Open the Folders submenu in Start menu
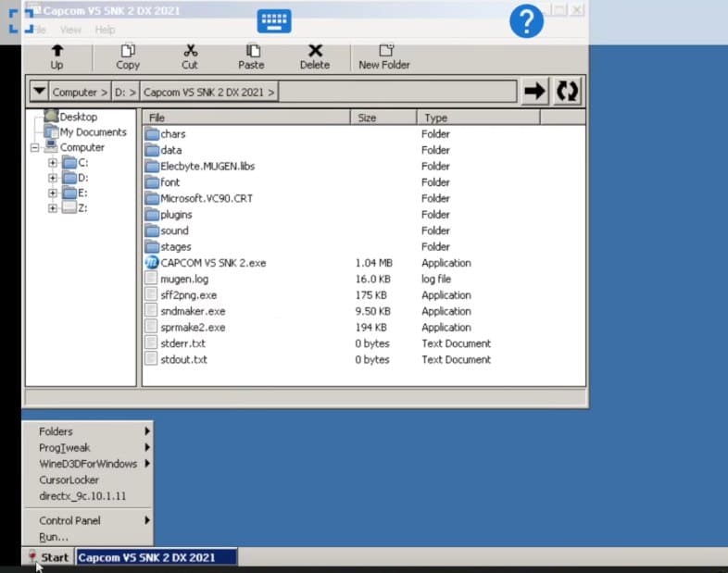Viewport: 728px width, 573px height. [88, 431]
